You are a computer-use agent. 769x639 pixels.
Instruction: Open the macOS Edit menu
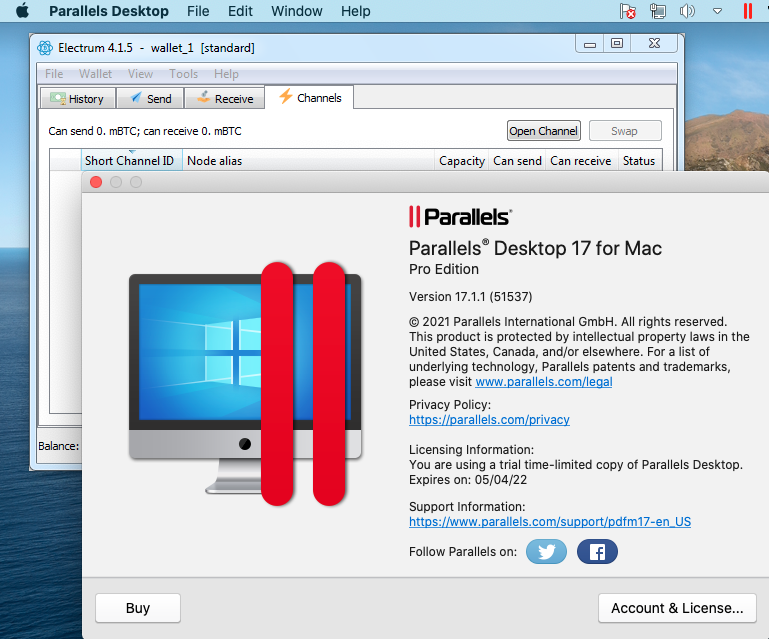pos(240,11)
